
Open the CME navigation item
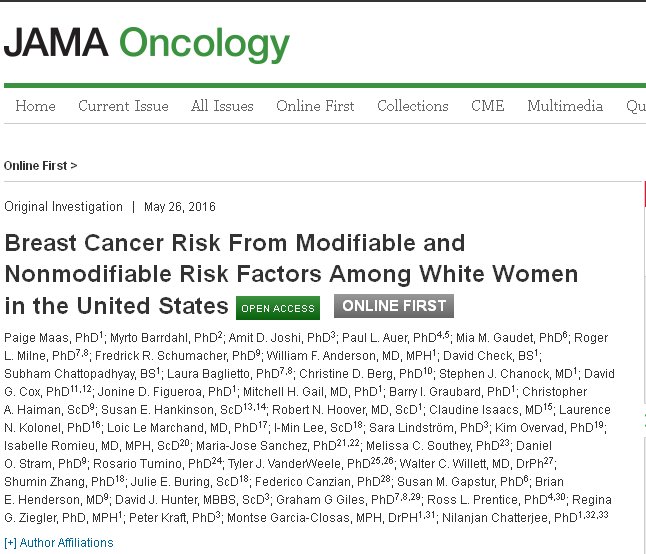click(x=488, y=106)
